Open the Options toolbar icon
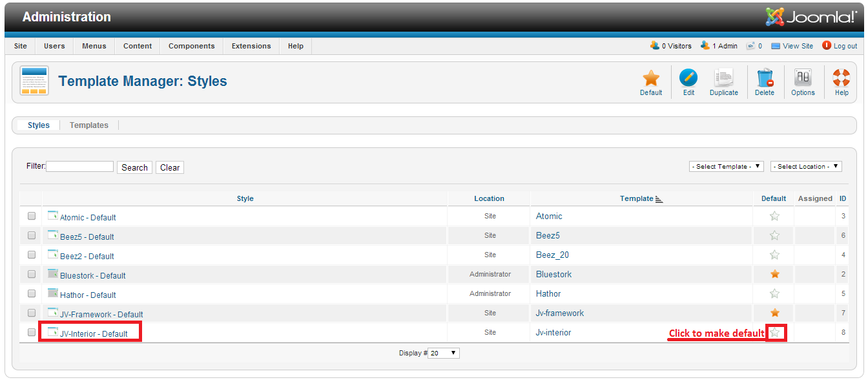The image size is (868, 380). [803, 78]
